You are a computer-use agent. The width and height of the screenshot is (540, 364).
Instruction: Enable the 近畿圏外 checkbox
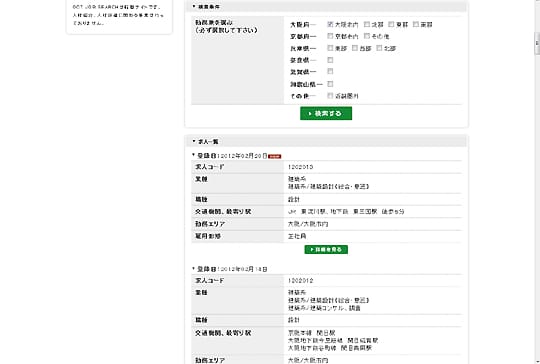[330, 95]
